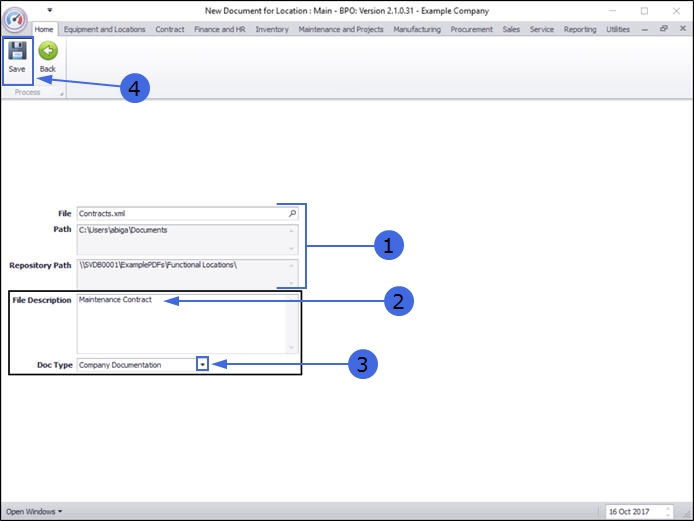
Task: Close the inner document window
Action: point(683,28)
